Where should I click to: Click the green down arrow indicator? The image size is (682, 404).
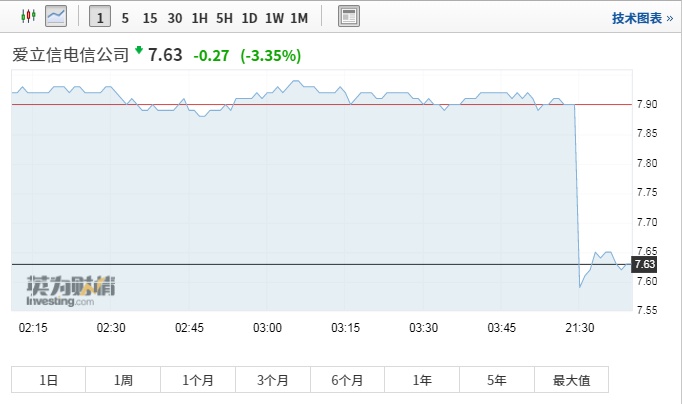(x=138, y=50)
